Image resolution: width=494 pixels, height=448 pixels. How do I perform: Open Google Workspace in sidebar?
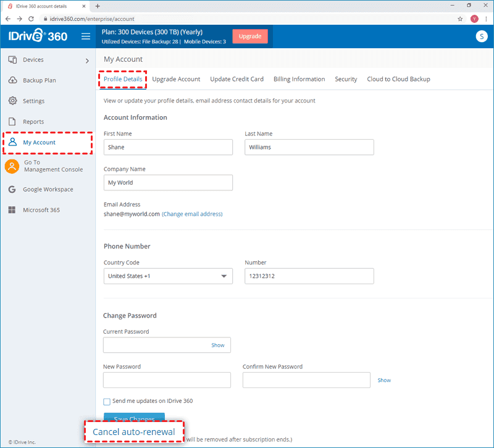tap(48, 189)
